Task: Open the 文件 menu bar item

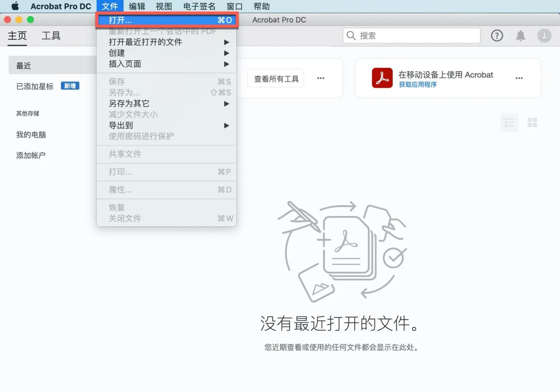Action: click(x=110, y=6)
